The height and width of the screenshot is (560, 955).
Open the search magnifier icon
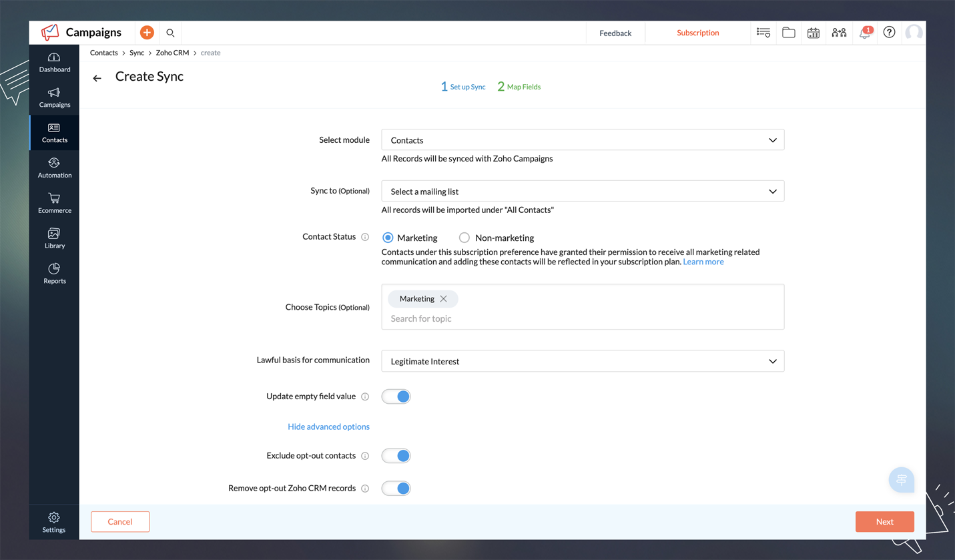170,33
